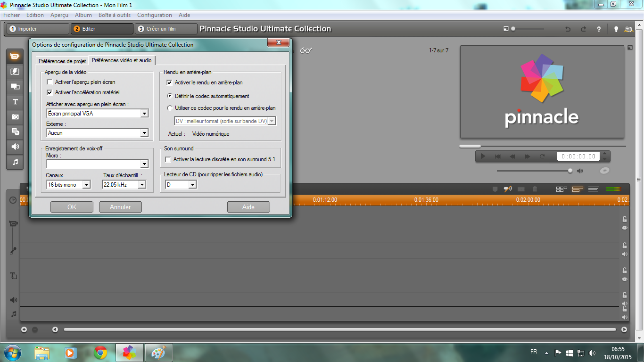644x362 pixels.
Task: Switch to Storyboard view icon
Action: 561,189
